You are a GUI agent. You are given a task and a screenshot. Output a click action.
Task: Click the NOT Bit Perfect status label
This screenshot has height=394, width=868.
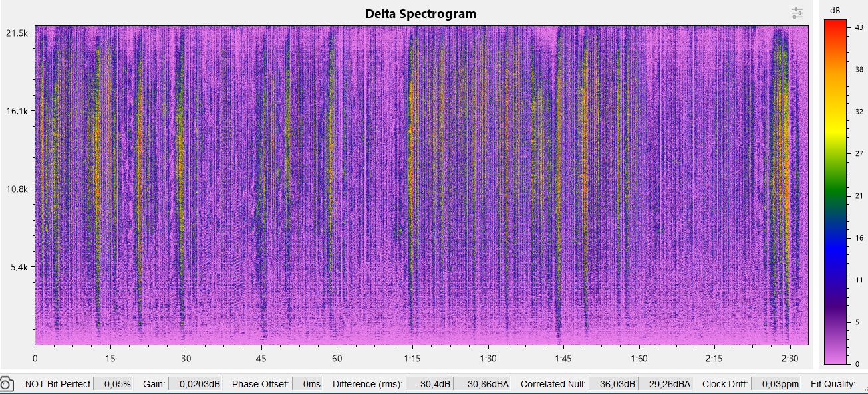click(58, 384)
